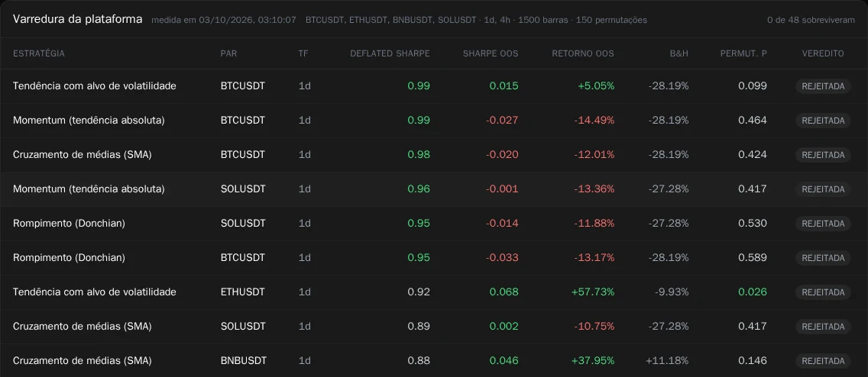Click the '0 de 48 sobreviveram' summary
The width and height of the screenshot is (868, 377).
click(811, 20)
